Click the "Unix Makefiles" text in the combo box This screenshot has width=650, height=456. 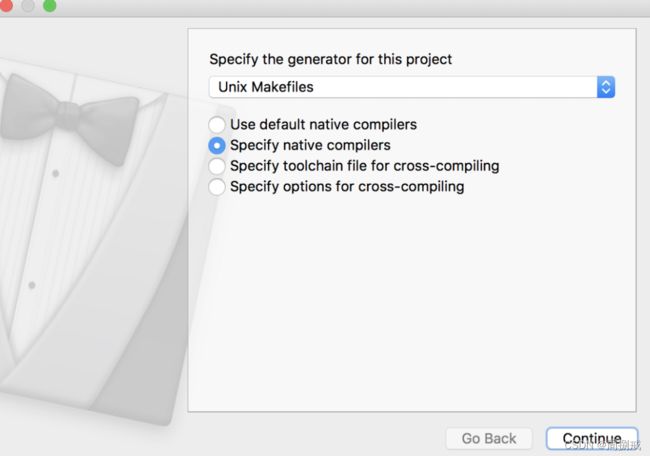click(x=266, y=87)
